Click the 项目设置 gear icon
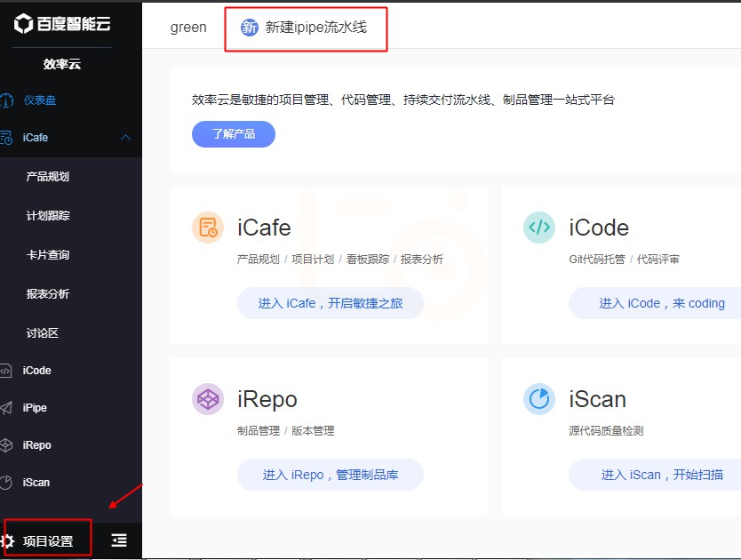This screenshot has width=741, height=560. pos(8,540)
